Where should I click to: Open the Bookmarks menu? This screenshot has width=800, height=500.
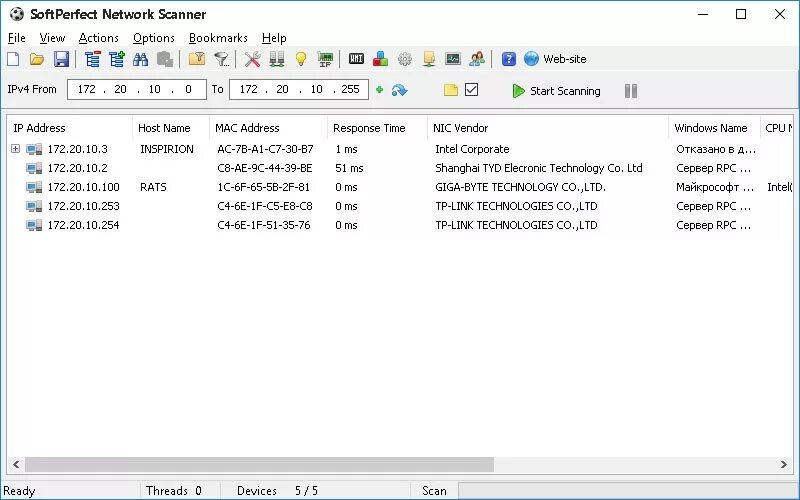[218, 38]
